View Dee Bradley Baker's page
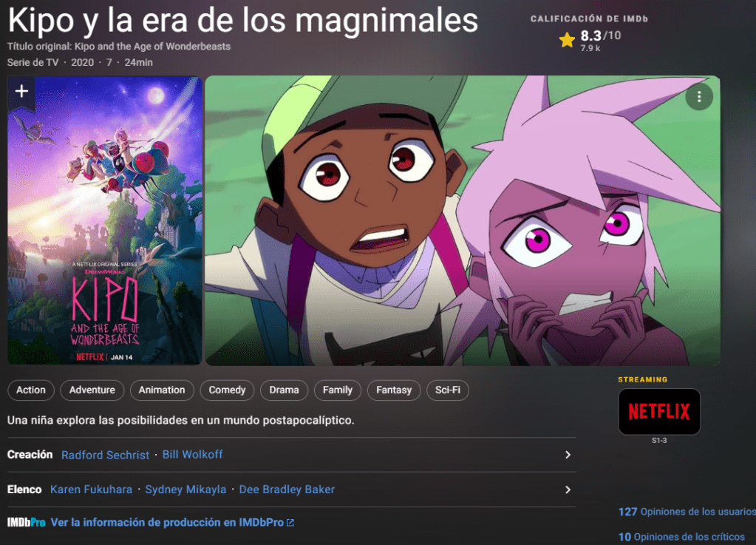Image resolution: width=756 pixels, height=545 pixels. (x=287, y=490)
